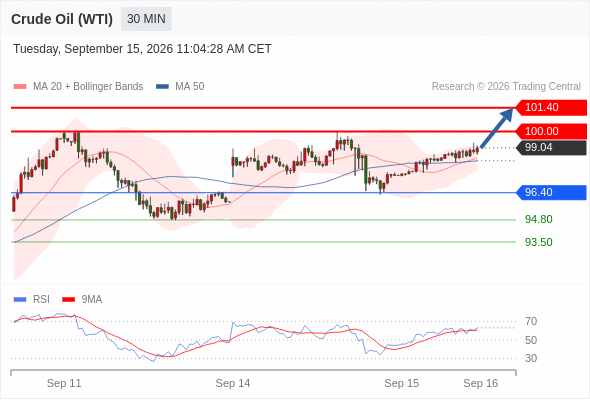This screenshot has height=400, width=590.
Task: Click the 94.80 support level label
Action: tap(538, 219)
